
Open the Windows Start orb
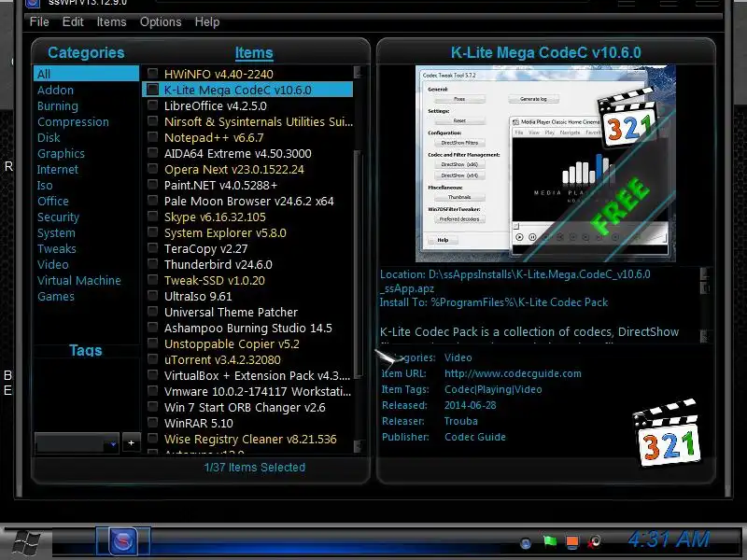[x=26, y=543]
